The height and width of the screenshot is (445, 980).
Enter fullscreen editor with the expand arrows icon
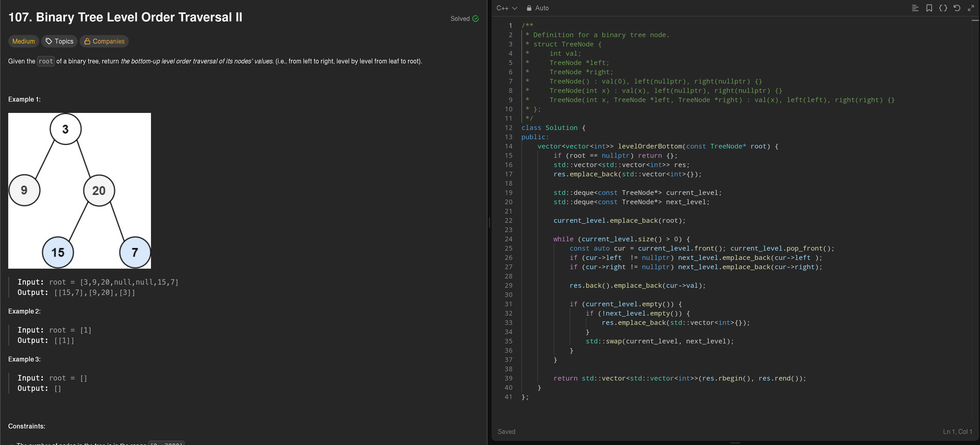pyautogui.click(x=971, y=8)
